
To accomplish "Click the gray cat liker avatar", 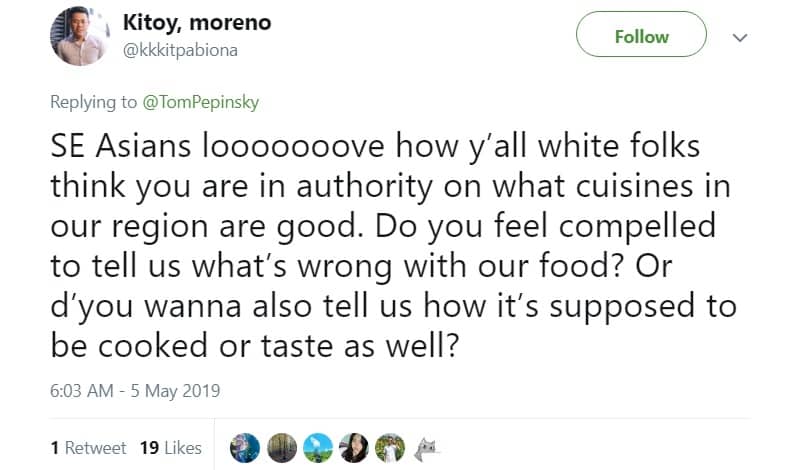I will [x=427, y=449].
